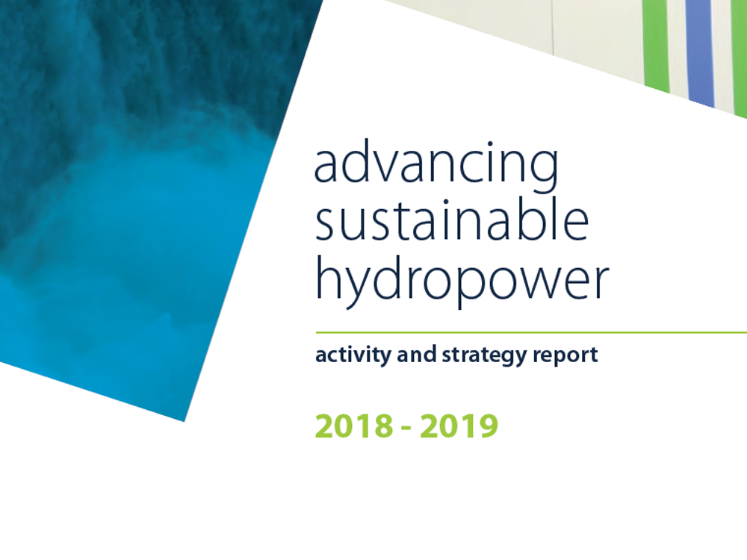Click the word 'sustainable' in the title
Screen dimensions: 747x560
pos(453,219)
